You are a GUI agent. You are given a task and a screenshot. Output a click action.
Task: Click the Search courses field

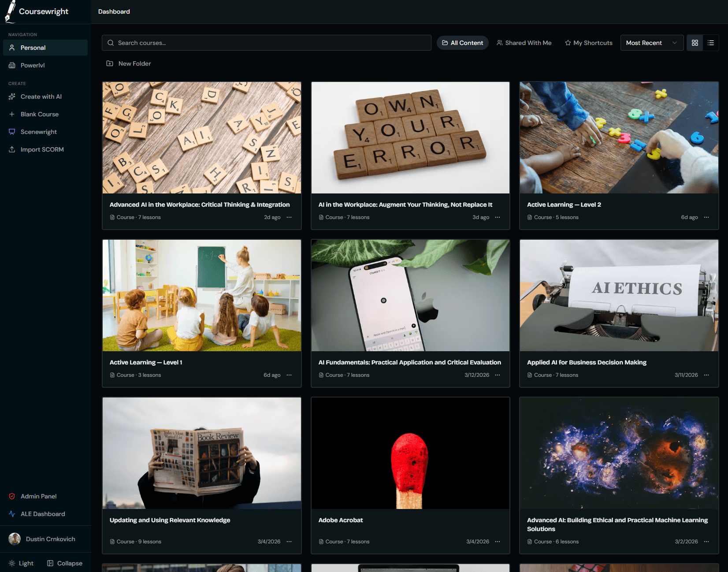266,43
